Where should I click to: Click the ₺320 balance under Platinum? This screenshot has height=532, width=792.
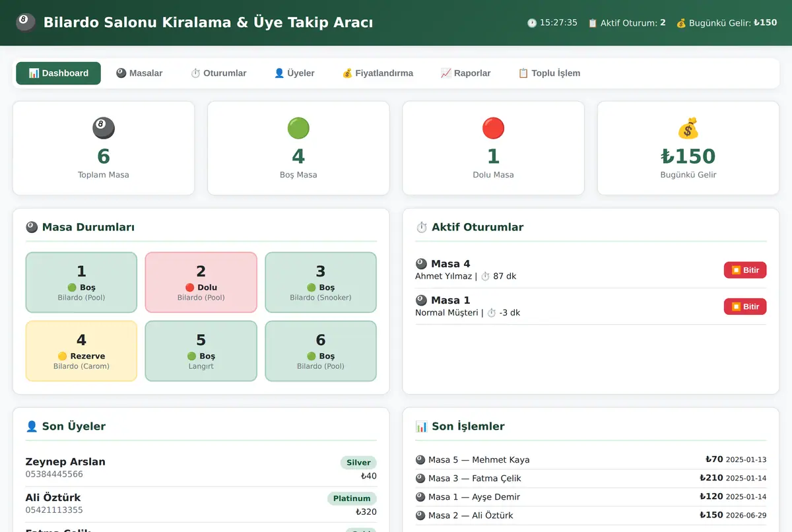(366, 512)
